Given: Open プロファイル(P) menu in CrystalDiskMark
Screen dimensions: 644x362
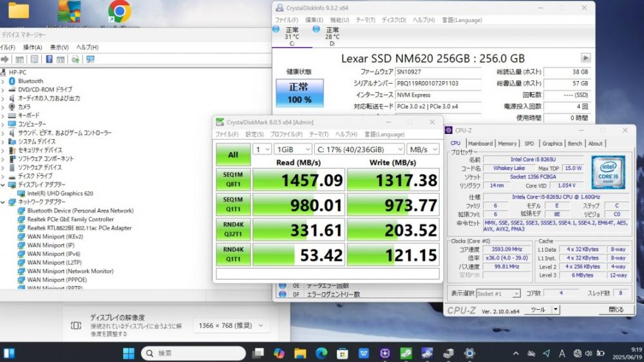Looking at the screenshot, I should pyautogui.click(x=286, y=135).
